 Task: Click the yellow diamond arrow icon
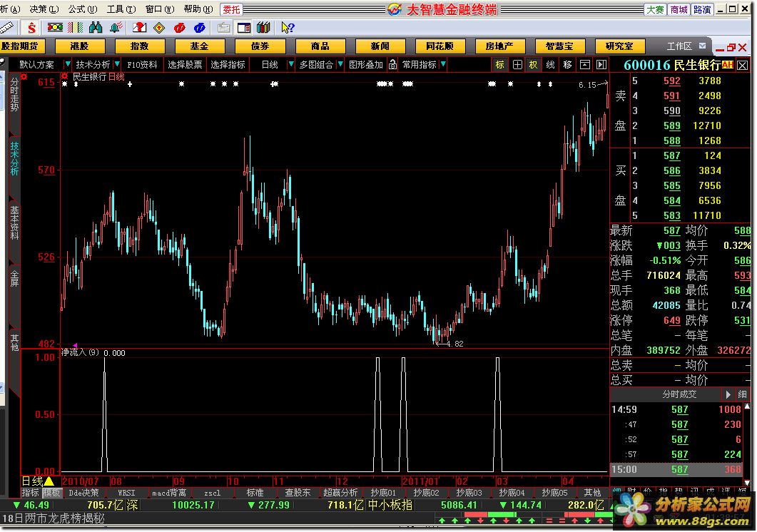[159, 28]
